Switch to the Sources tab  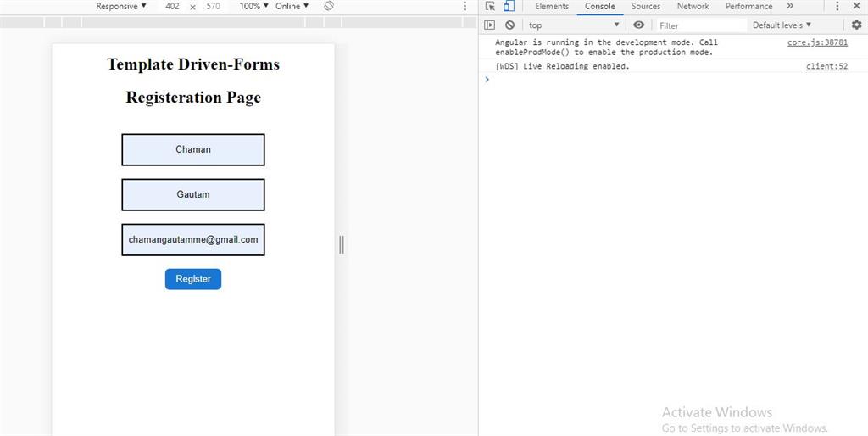pos(646,6)
